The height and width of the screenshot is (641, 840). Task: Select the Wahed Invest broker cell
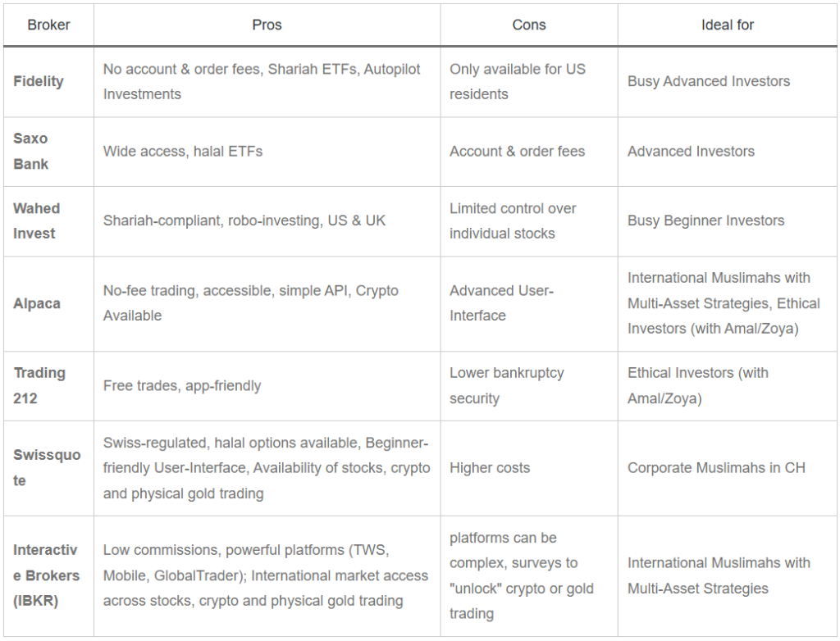click(x=48, y=221)
